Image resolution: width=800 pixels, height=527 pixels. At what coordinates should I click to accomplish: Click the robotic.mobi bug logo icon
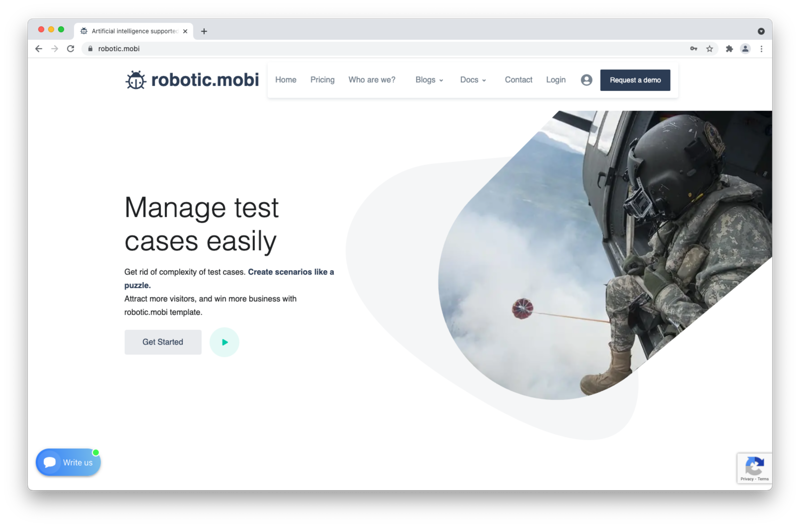pyautogui.click(x=136, y=80)
